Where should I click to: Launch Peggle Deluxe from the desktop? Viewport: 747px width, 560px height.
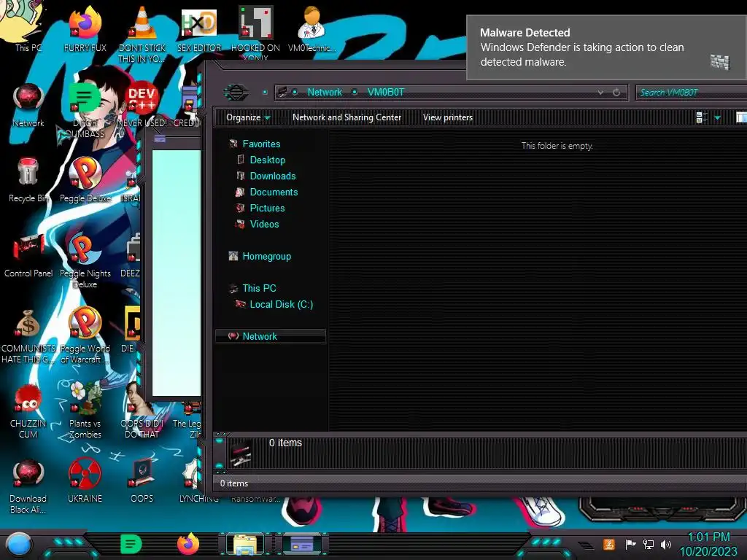85,179
